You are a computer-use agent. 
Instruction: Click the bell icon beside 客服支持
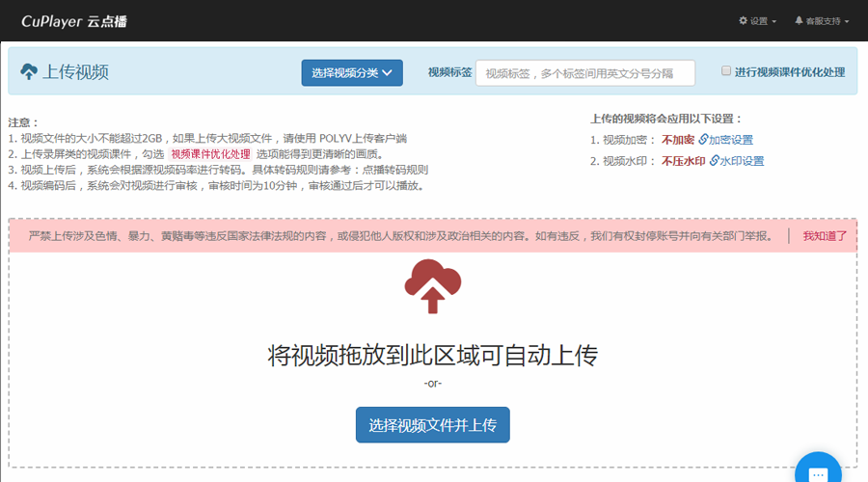point(799,20)
